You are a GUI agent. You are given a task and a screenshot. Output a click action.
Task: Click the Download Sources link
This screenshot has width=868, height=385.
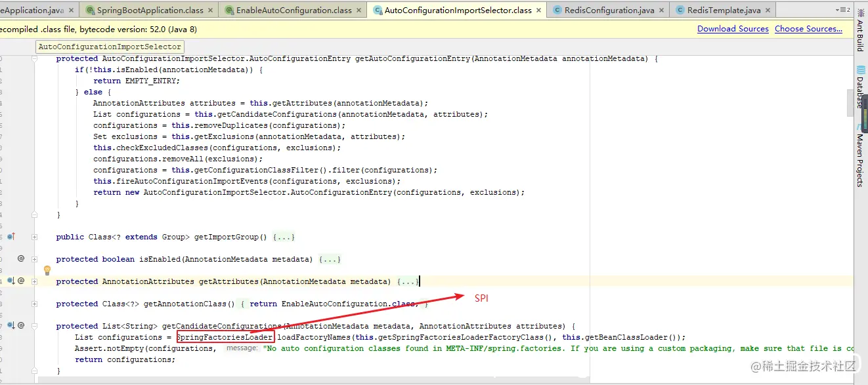pos(733,29)
